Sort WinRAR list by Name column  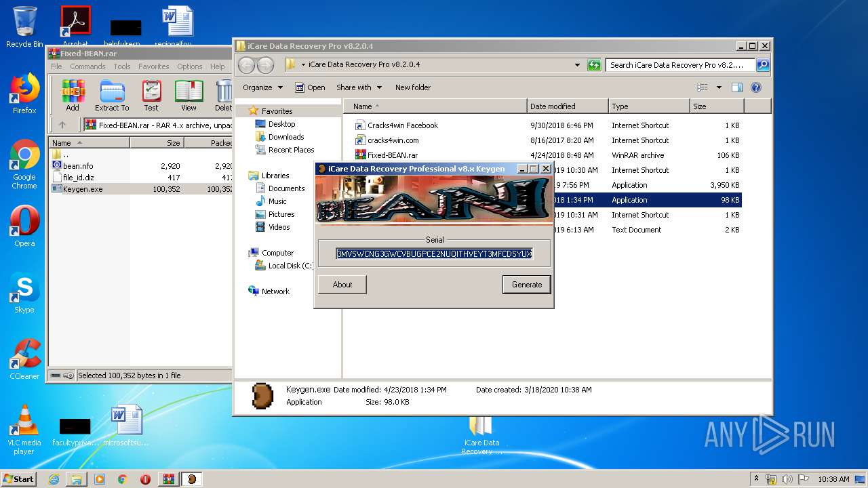pos(89,143)
